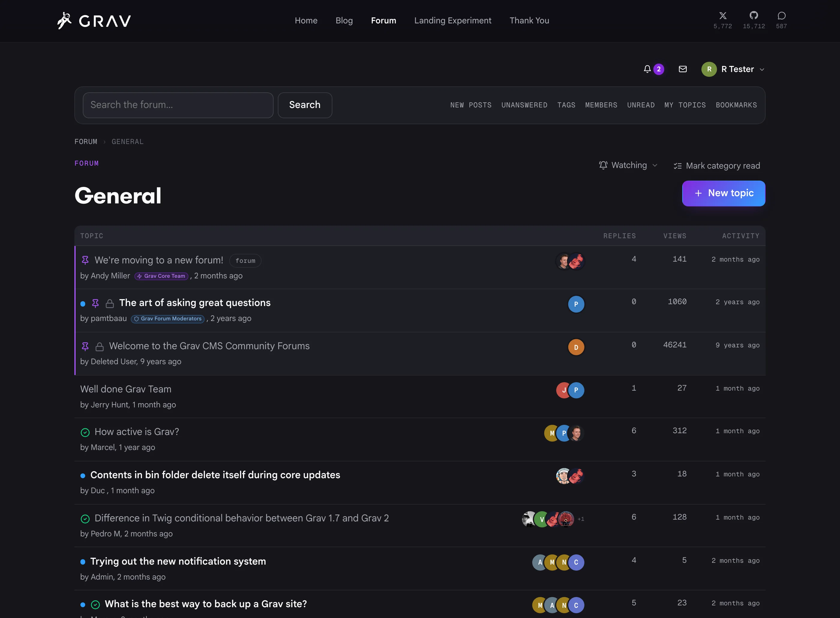Open the Thank You nav item
Viewport: 840px width, 618px height.
click(529, 21)
